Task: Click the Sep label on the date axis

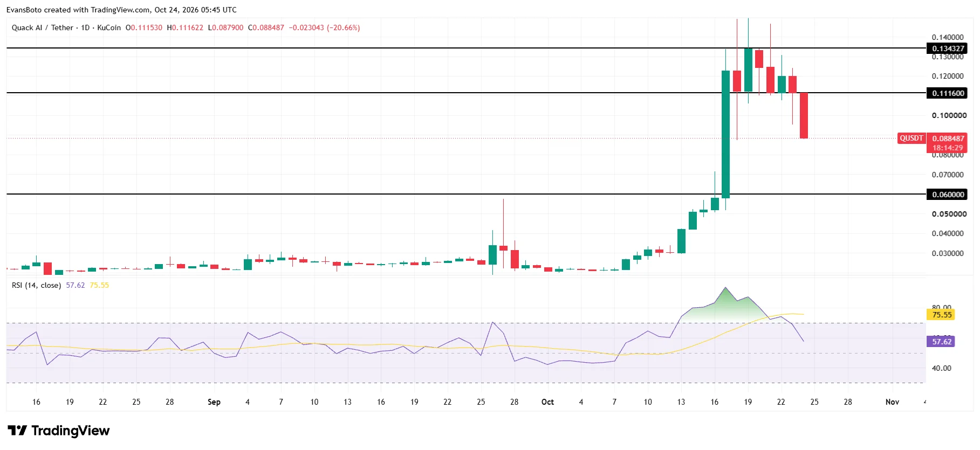Action: coord(214,402)
